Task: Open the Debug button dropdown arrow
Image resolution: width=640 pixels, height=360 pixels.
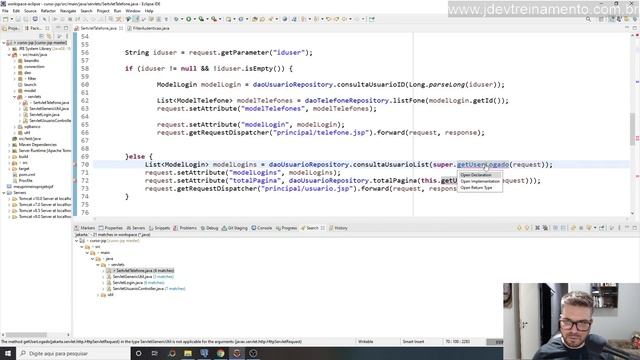Action: click(182, 19)
